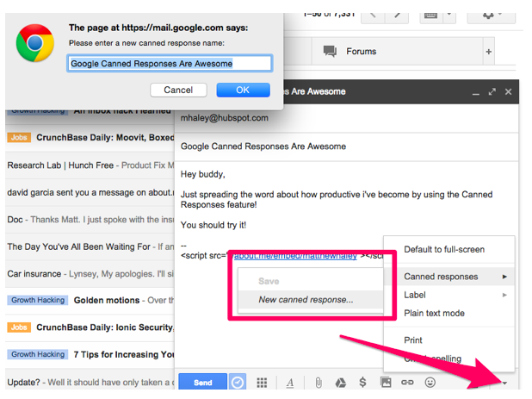This screenshot has width=532, height=399.
Task: Open david garcia about.me message email
Action: (x=90, y=192)
